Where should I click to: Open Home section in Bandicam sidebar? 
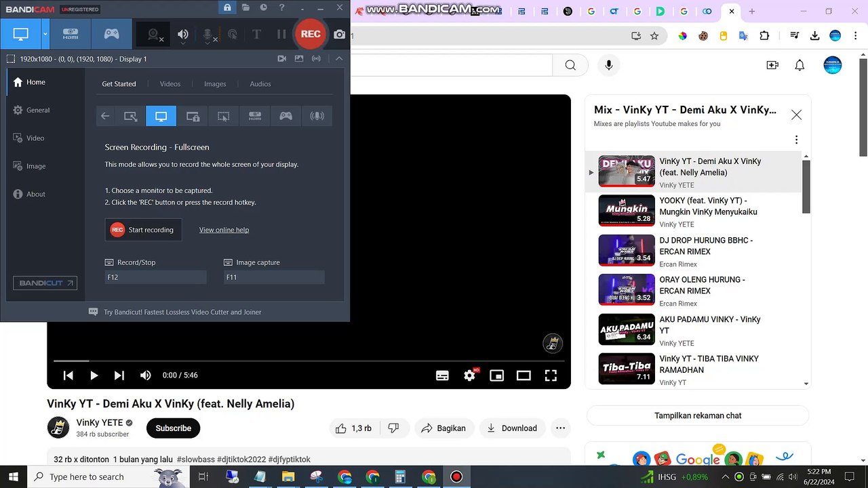point(44,82)
